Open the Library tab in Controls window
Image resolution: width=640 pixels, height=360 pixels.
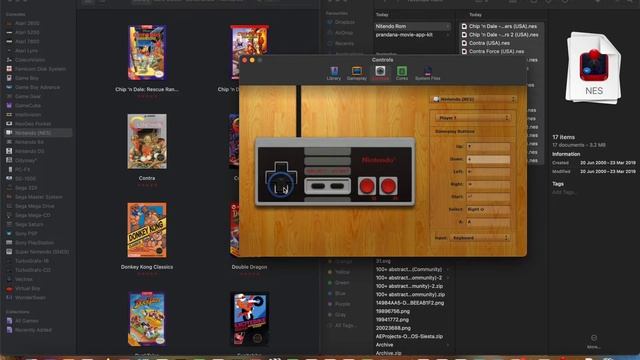[333, 73]
